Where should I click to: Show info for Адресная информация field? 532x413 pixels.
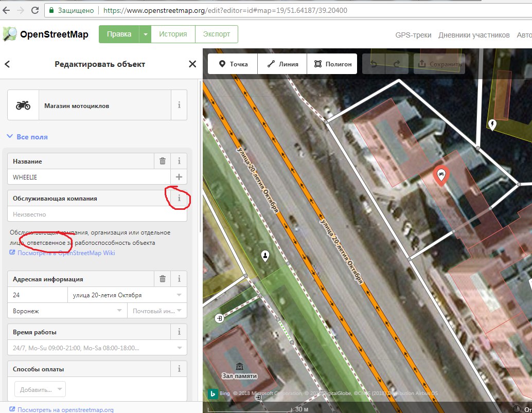179,279
